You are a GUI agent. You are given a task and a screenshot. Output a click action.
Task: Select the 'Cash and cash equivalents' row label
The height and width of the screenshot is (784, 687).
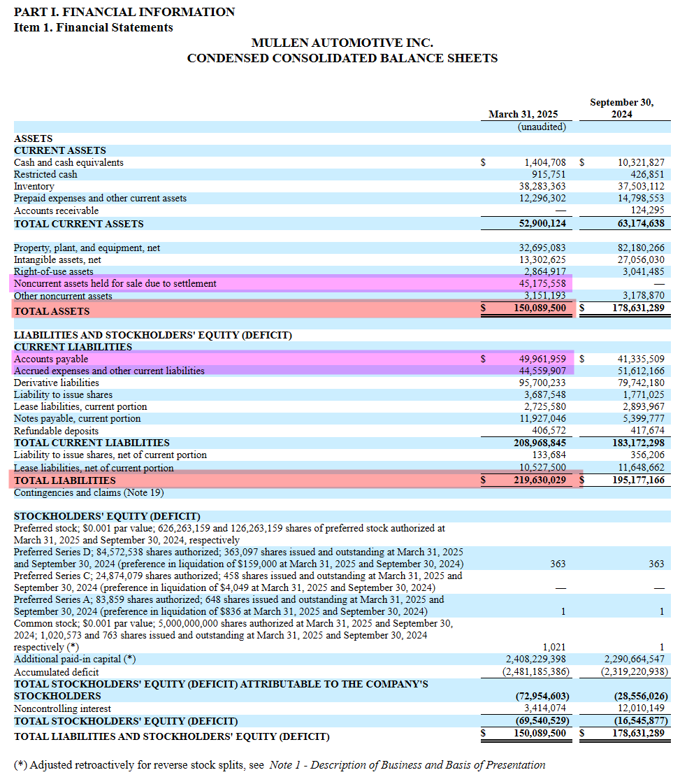point(68,162)
